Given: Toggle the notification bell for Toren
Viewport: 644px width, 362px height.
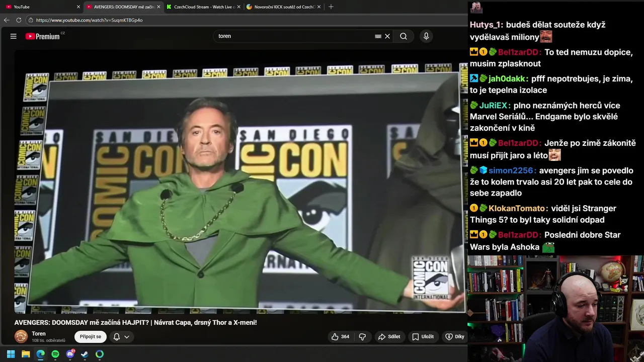Looking at the screenshot, I should coord(117,337).
